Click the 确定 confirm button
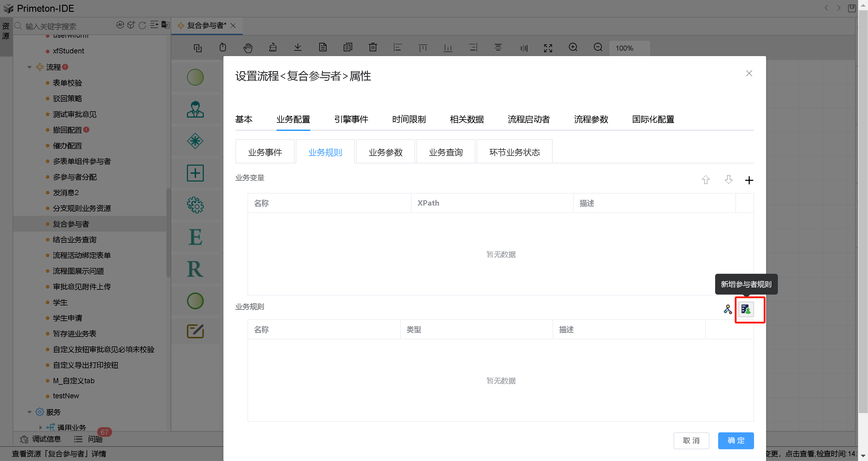The width and height of the screenshot is (868, 461). [736, 440]
